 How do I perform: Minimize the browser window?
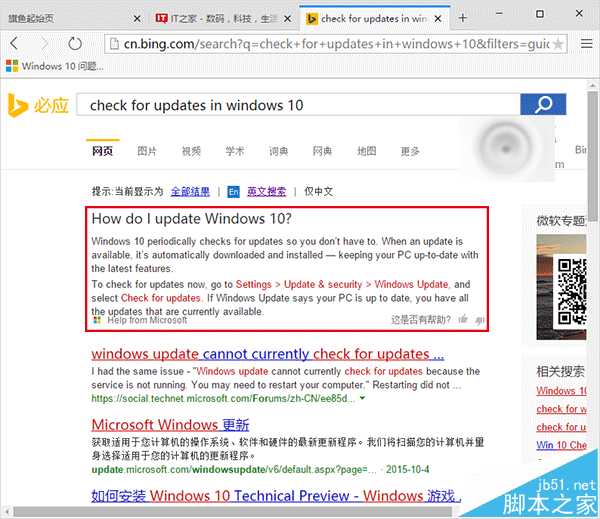[x=499, y=14]
